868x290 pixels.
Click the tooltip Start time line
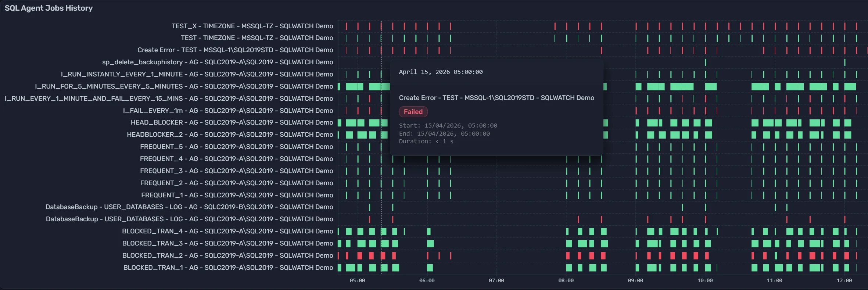[448, 126]
